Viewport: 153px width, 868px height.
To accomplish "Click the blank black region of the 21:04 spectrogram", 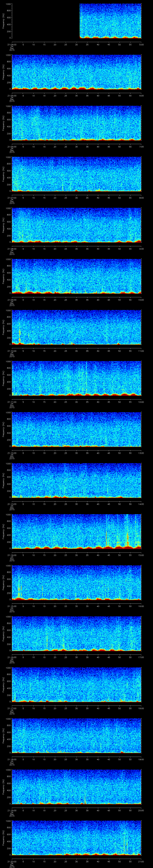I will [45, 20].
